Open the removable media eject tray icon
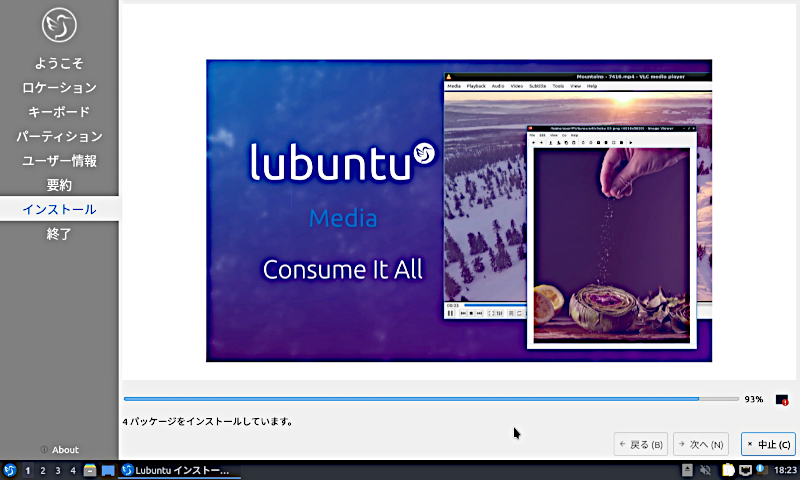This screenshot has width=800, height=480. [x=687, y=470]
